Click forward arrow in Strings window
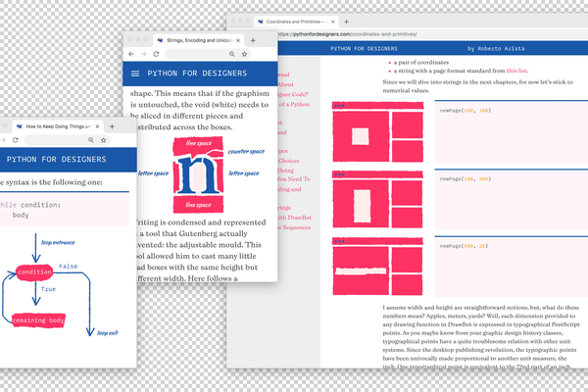This screenshot has height=392, width=588. (x=144, y=54)
